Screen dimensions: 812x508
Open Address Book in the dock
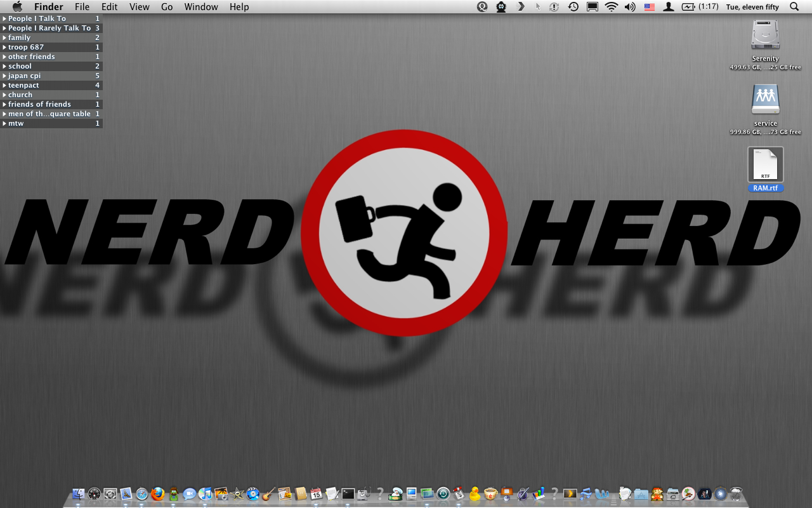click(x=300, y=493)
